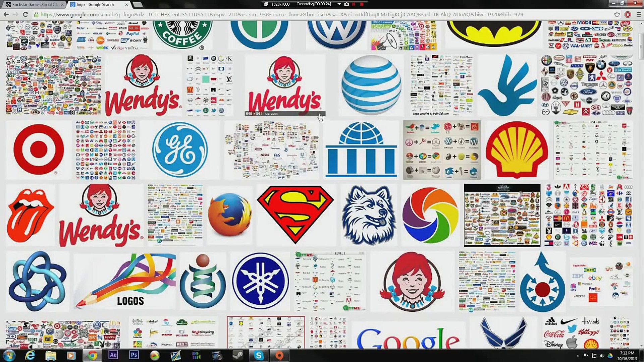Image resolution: width=644 pixels, height=362 pixels.
Task: Stop the recording with red stop button
Action: (x=362, y=4)
